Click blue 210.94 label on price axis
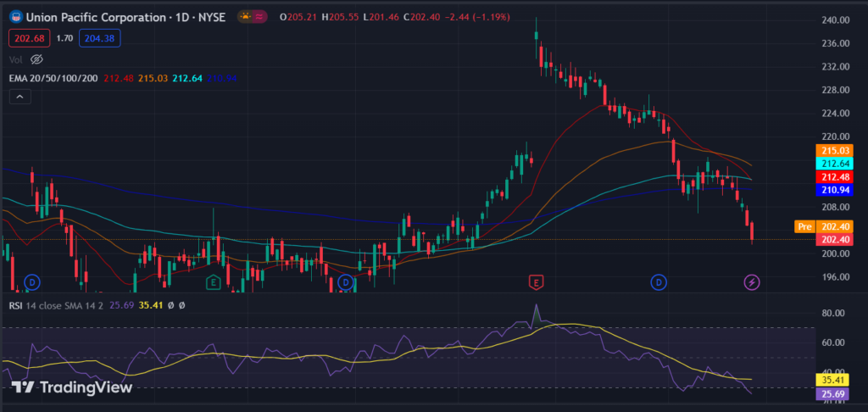868x412 pixels. [x=834, y=190]
